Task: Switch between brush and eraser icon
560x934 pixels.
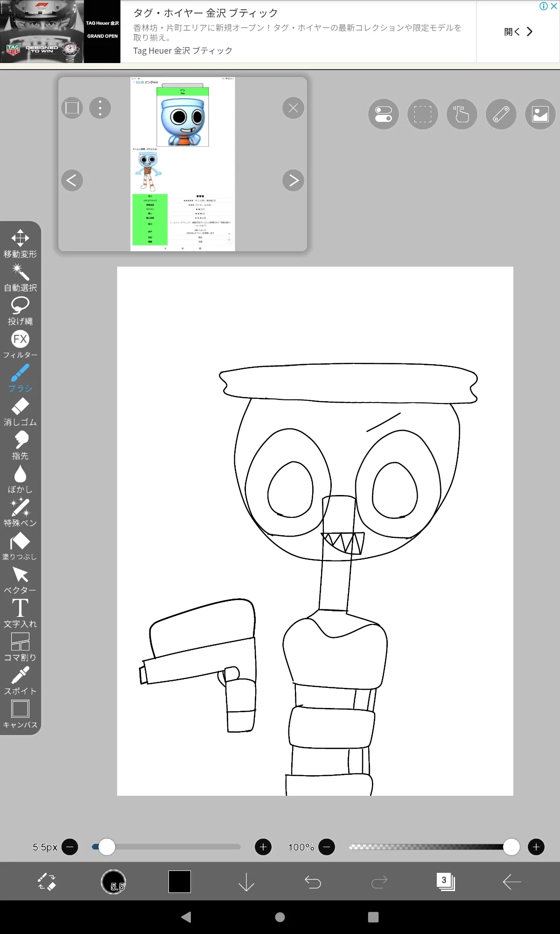Action: tap(47, 882)
